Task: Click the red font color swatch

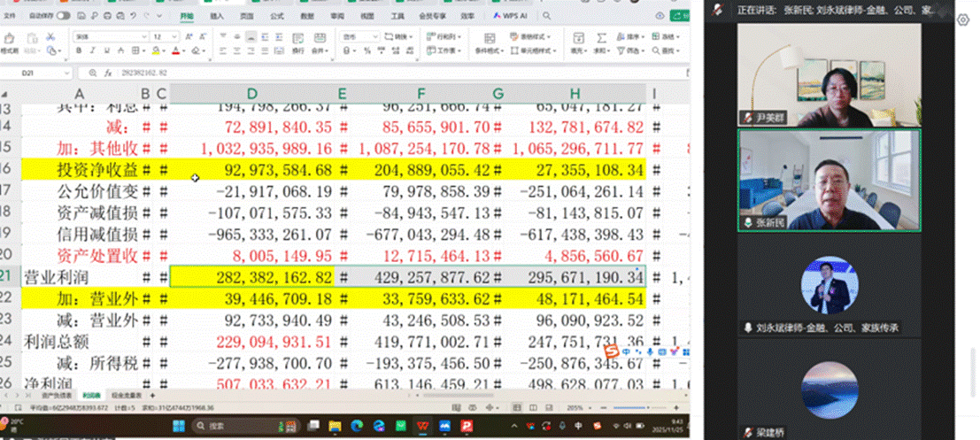Action: [x=175, y=51]
